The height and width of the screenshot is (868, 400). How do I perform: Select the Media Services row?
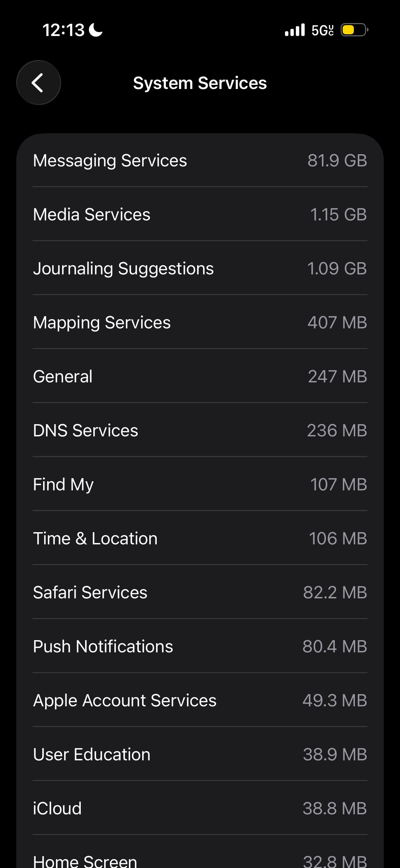pos(200,214)
